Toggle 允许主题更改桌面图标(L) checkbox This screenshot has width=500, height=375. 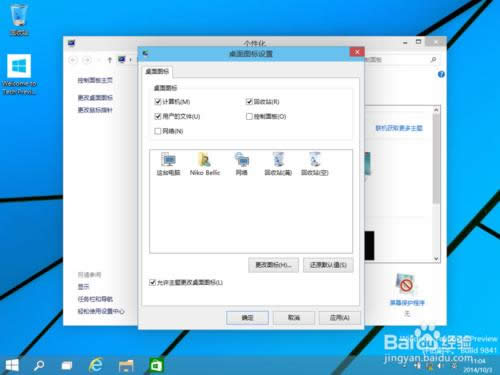[x=152, y=282]
